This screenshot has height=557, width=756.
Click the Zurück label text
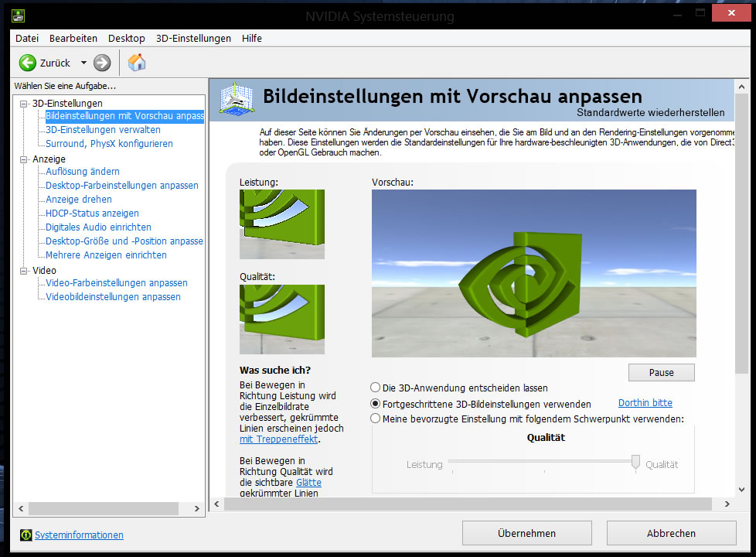click(55, 63)
